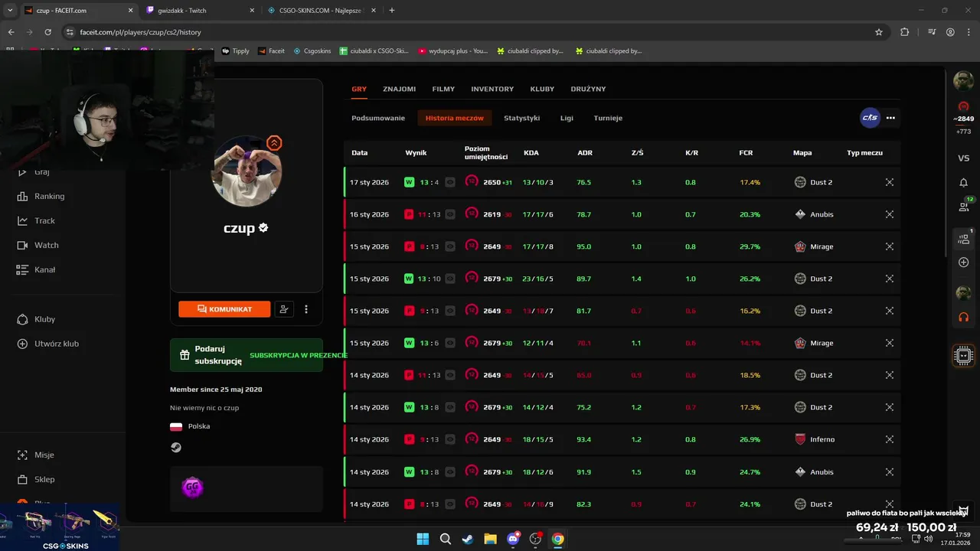Image resolution: width=980 pixels, height=551 pixels.
Task: Click the czup profile avatar picture
Action: 247,171
